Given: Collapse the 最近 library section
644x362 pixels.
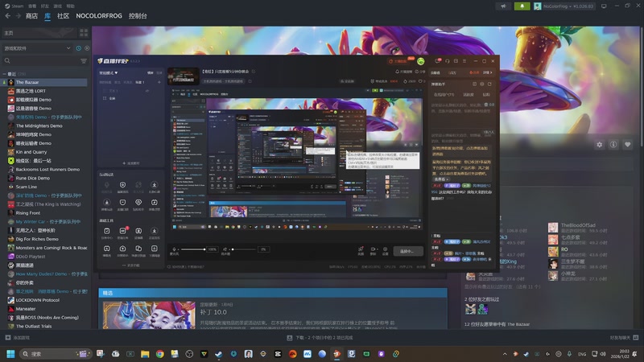Looking at the screenshot, I should (5, 74).
